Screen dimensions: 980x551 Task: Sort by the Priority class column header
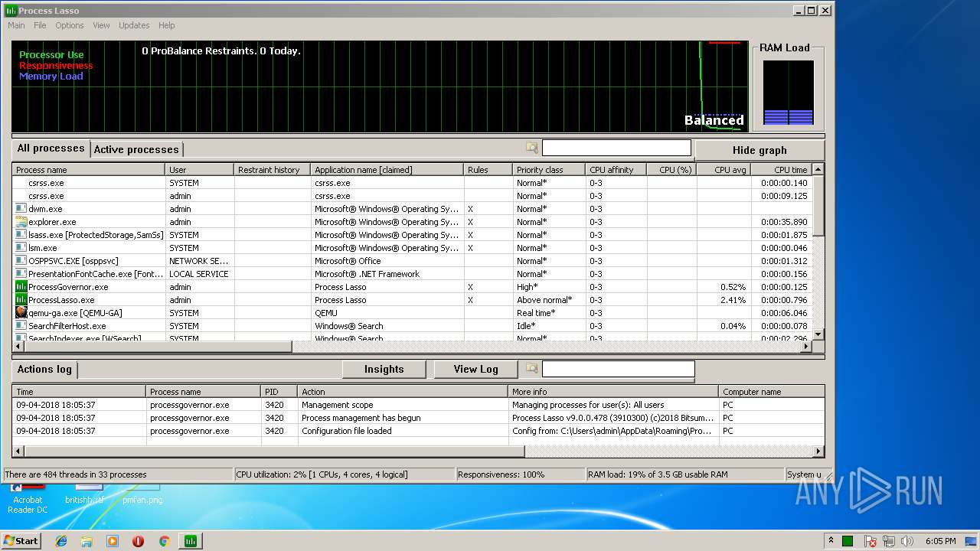tap(548, 170)
